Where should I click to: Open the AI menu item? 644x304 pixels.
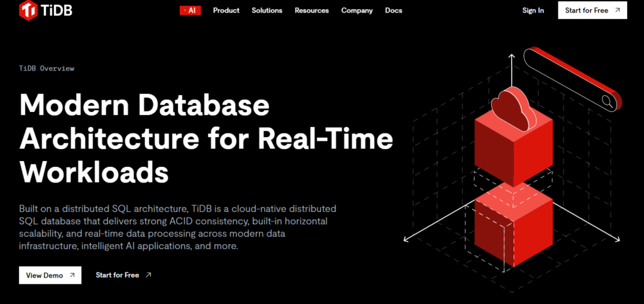tap(190, 11)
